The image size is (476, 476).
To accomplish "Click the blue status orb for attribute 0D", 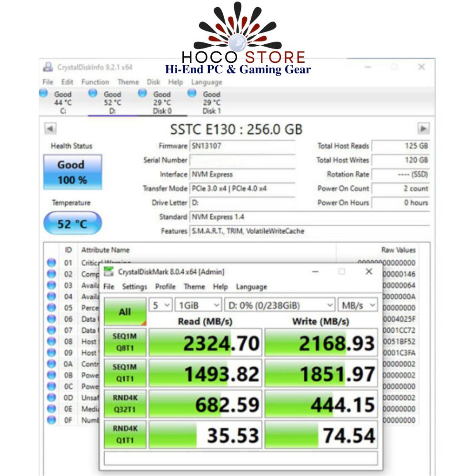I will 51,397.
